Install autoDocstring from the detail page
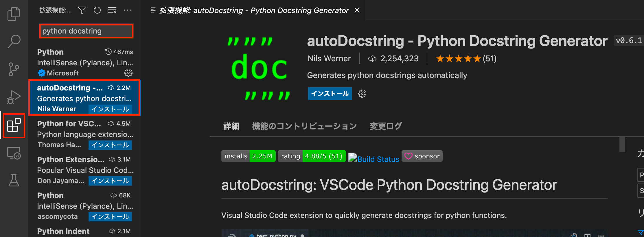This screenshot has width=644, height=237. pos(330,94)
